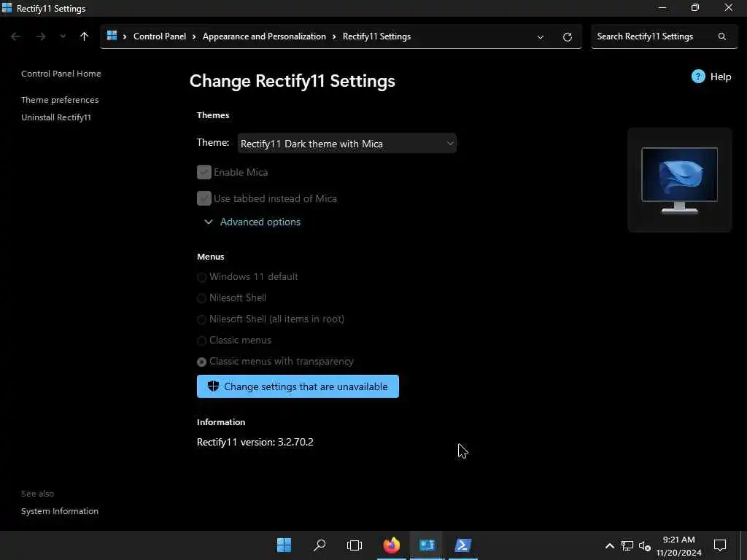Select Uninstall Rectify11 link
Image resolution: width=747 pixels, height=560 pixels.
tap(56, 117)
